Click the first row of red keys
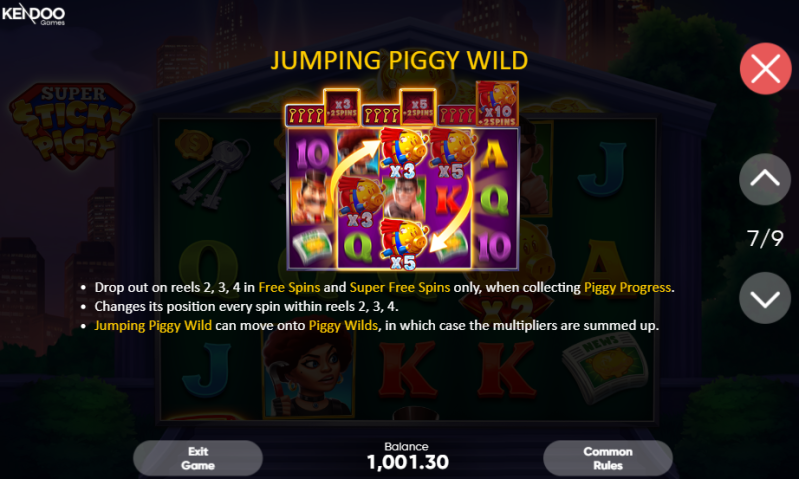The height and width of the screenshot is (479, 799). 305,116
